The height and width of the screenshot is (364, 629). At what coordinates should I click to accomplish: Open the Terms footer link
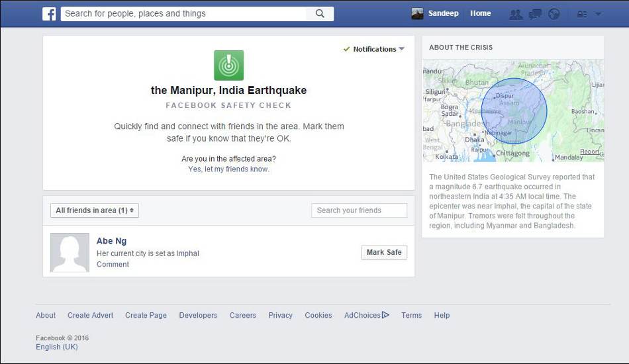(412, 316)
